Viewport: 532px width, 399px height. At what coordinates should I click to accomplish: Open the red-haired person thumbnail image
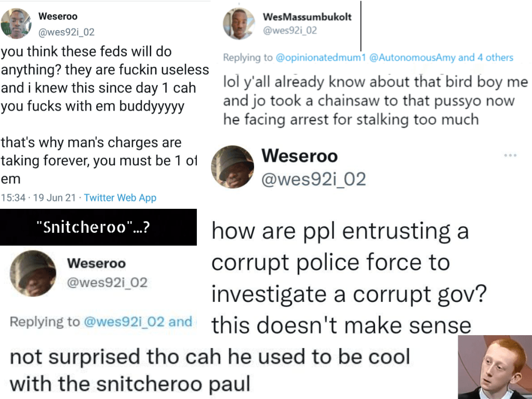tap(494, 367)
